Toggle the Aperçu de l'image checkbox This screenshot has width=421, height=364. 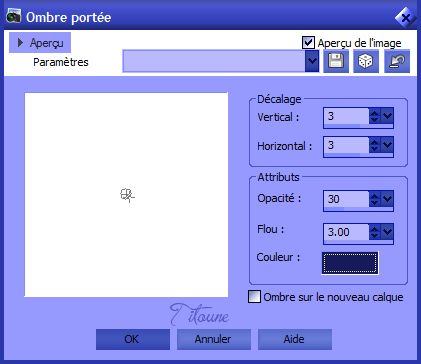pos(308,43)
